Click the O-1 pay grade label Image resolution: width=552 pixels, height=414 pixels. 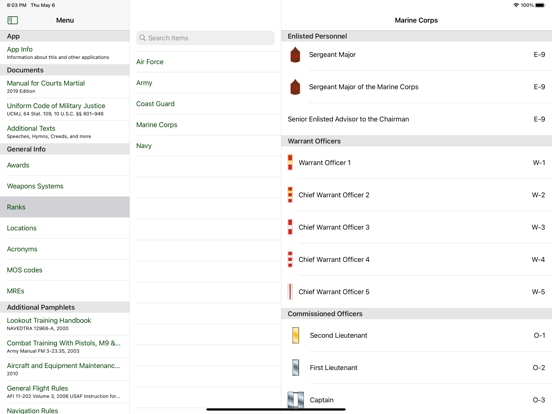pyautogui.click(x=539, y=335)
